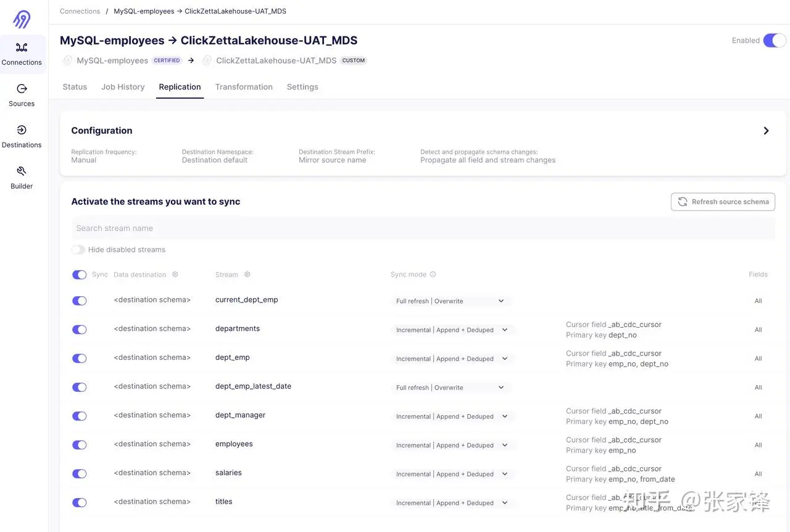Click Fields 'All' for employees row
Viewport: 790px width, 532px height.
click(759, 446)
